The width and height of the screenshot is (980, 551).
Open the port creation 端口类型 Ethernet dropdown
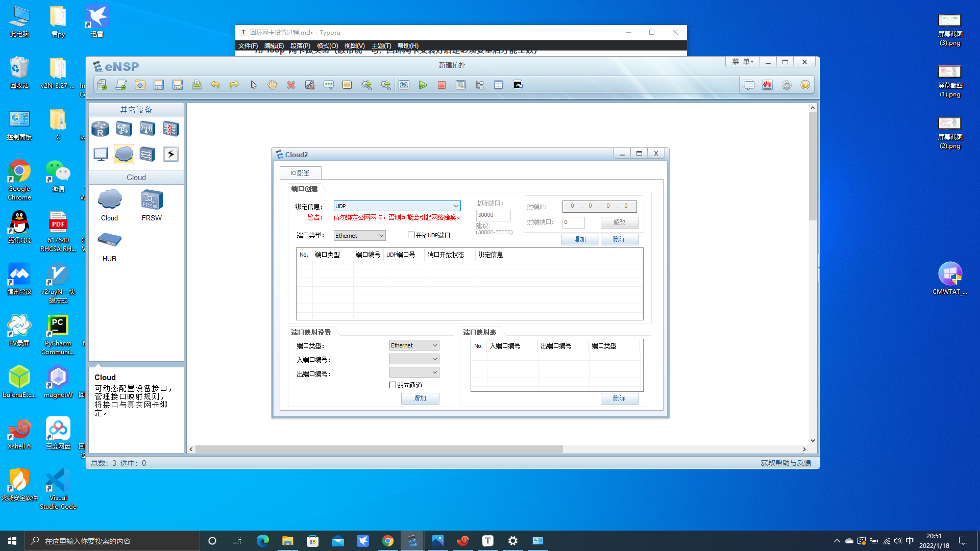(359, 236)
